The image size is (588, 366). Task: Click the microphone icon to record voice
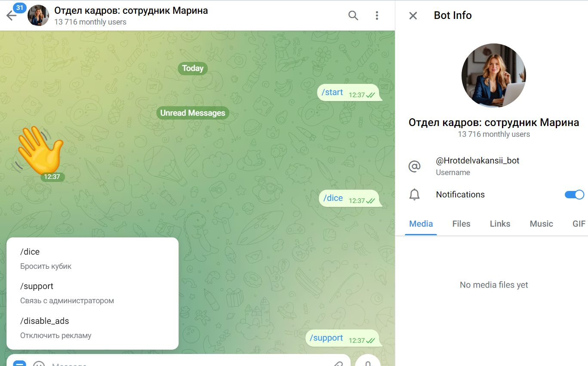click(x=368, y=363)
